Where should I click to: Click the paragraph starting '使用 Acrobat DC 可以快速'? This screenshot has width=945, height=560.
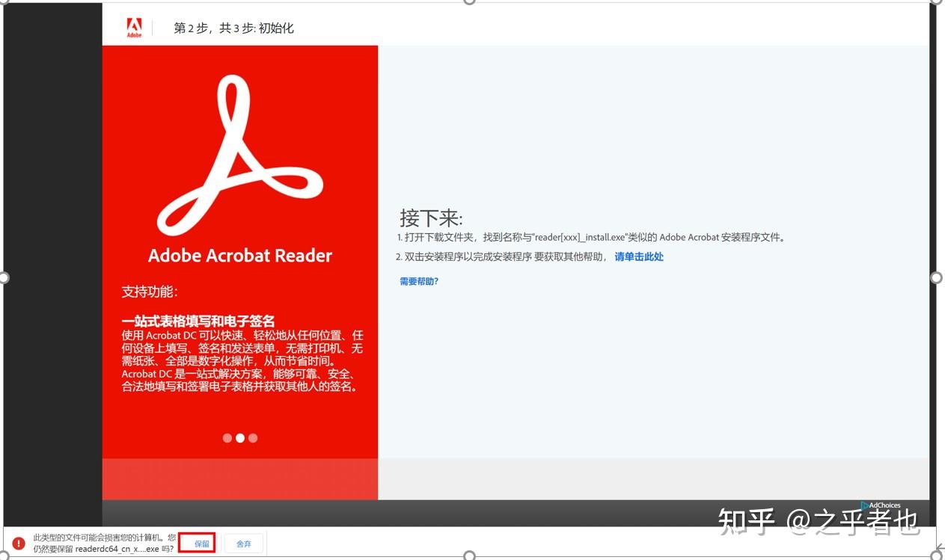tap(242, 361)
